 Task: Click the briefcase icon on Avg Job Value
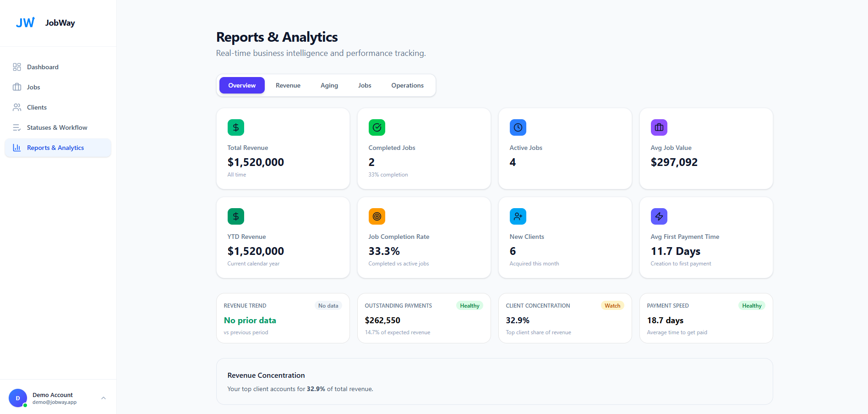[x=659, y=127]
